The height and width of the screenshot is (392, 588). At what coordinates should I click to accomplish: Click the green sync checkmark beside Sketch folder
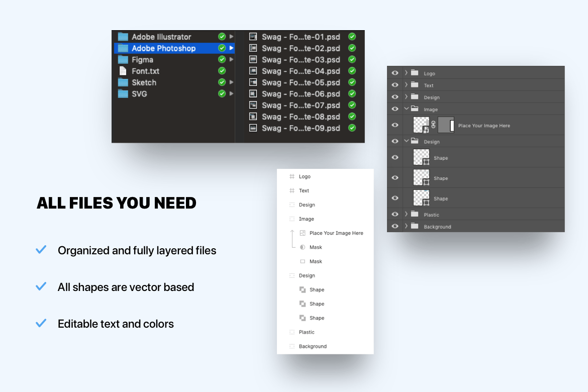222,82
